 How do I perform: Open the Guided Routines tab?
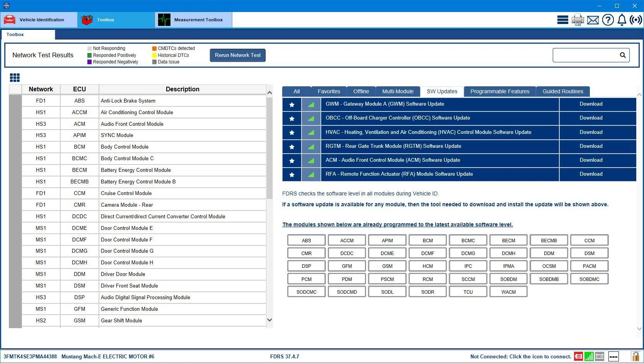point(563,91)
